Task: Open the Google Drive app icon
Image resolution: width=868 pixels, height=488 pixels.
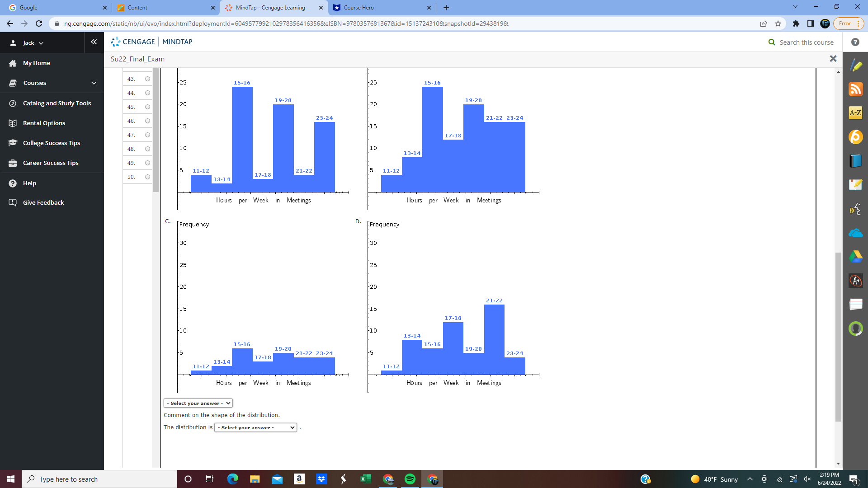Action: [x=855, y=257]
